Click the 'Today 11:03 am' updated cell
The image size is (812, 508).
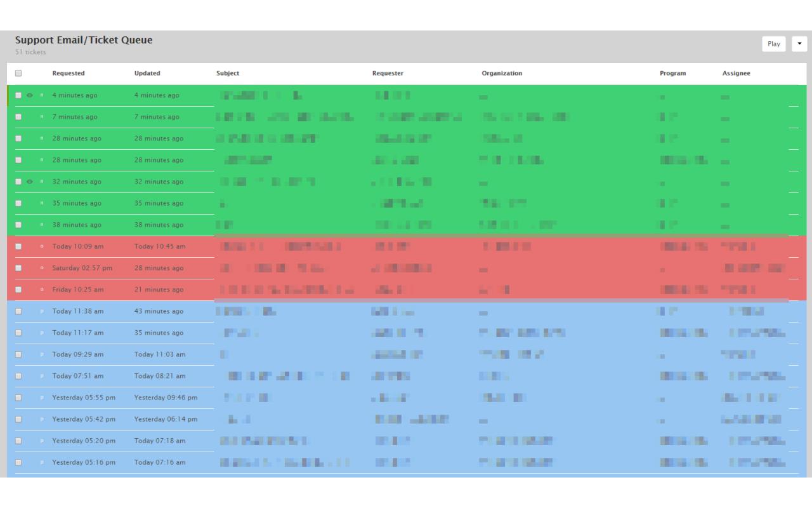click(160, 354)
